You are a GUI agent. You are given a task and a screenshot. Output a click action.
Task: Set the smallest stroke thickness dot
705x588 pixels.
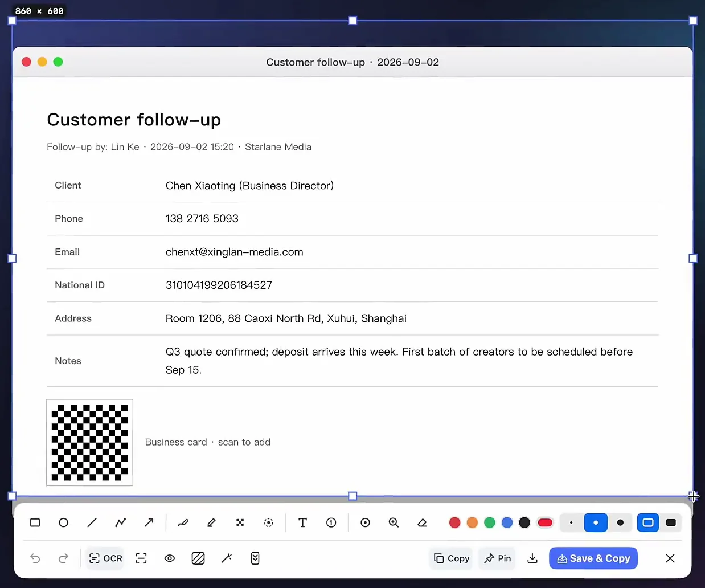(571, 522)
